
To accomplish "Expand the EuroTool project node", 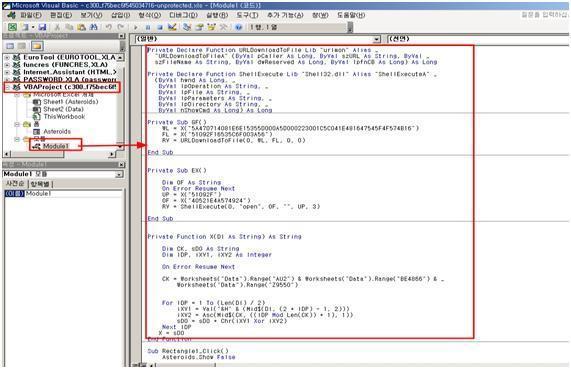I will [7, 58].
